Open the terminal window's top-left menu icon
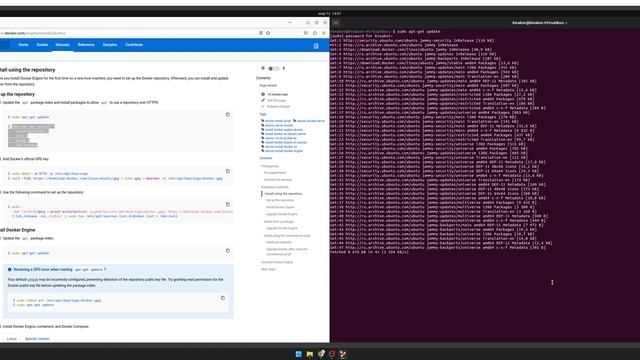 pos(336,23)
